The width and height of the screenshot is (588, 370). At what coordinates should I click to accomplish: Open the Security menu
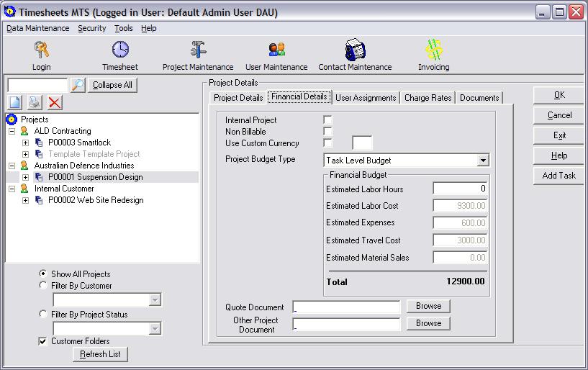(92, 29)
